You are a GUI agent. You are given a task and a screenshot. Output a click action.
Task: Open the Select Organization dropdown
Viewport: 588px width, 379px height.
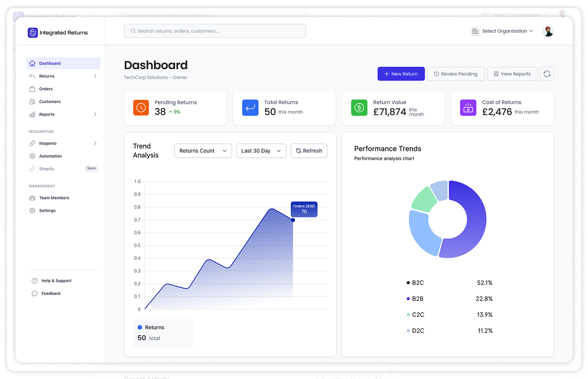[502, 31]
